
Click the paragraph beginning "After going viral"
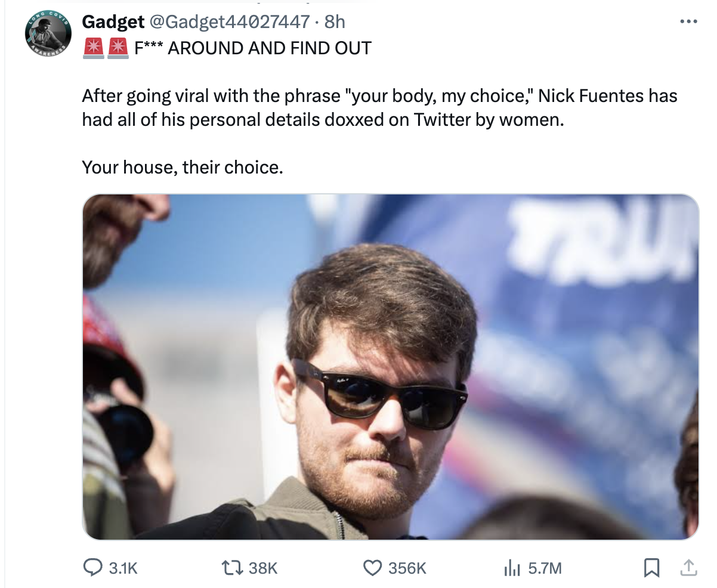379,107
